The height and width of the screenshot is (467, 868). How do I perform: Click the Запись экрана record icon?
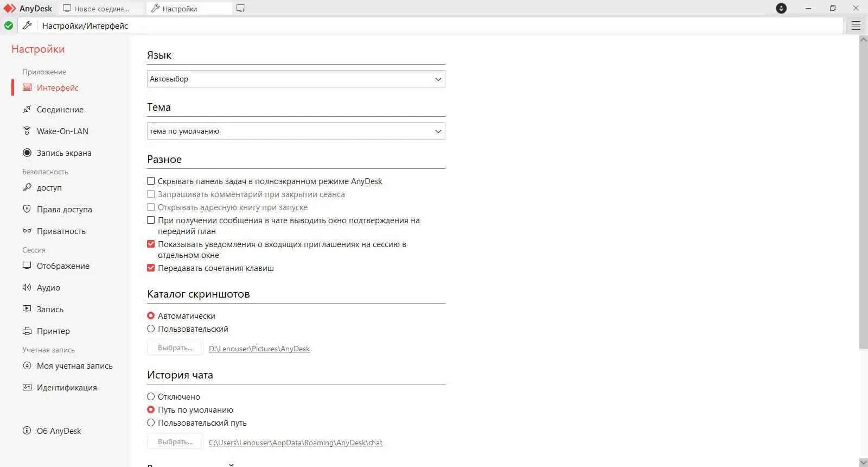27,153
